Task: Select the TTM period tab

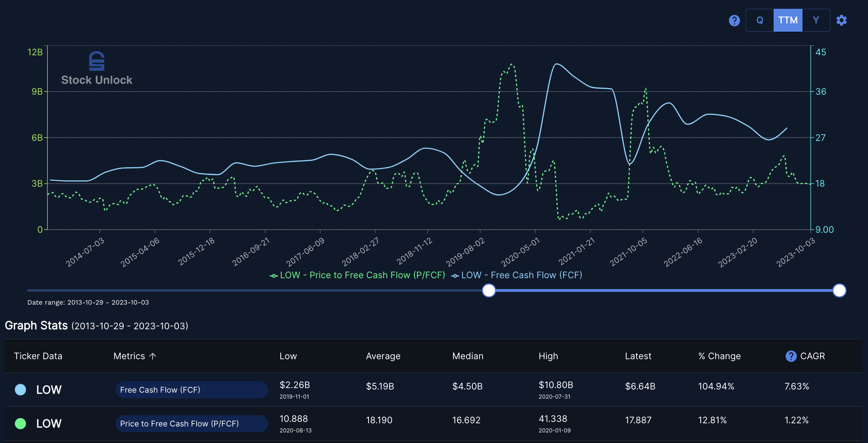Action: [788, 20]
